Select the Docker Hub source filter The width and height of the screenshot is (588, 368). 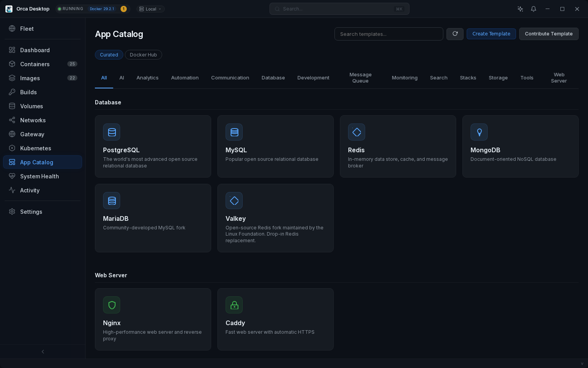tap(143, 55)
